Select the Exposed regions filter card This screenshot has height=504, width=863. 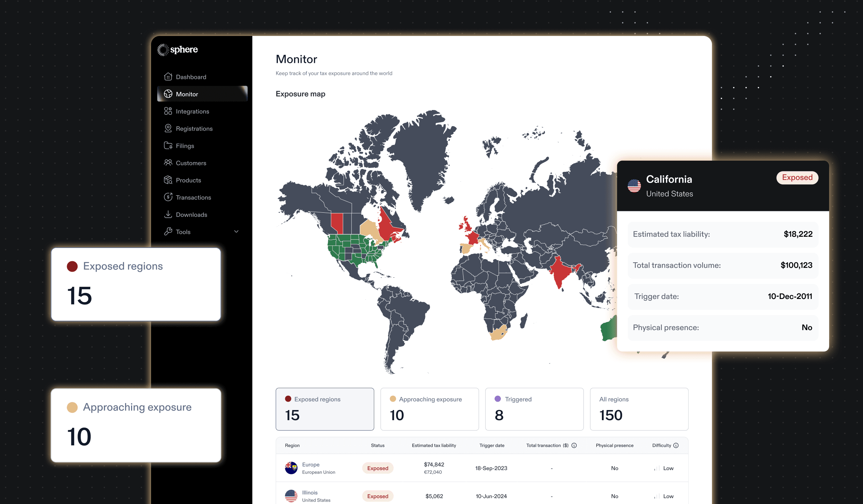pos(324,409)
